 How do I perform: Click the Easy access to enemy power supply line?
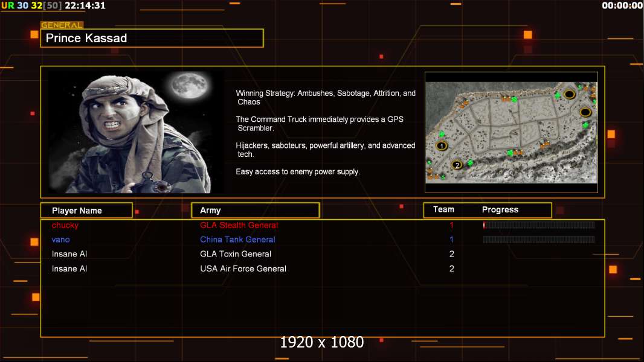pyautogui.click(x=298, y=172)
